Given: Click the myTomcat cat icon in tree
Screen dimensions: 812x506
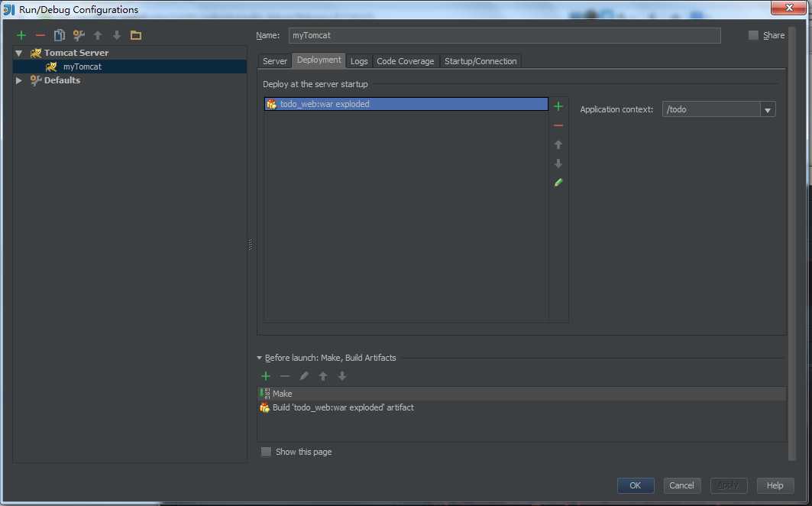Looking at the screenshot, I should click(51, 66).
